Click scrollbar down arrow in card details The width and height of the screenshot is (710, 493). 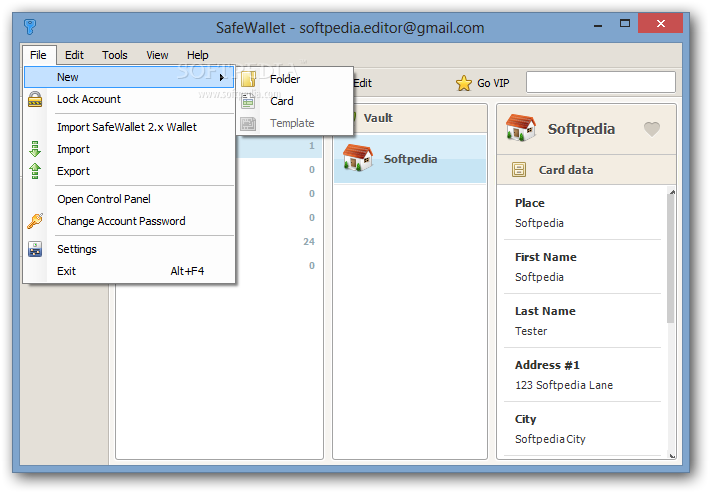click(672, 456)
